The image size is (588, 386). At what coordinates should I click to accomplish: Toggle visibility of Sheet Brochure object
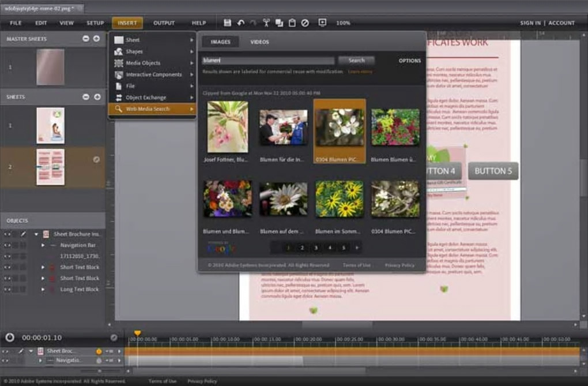7,234
